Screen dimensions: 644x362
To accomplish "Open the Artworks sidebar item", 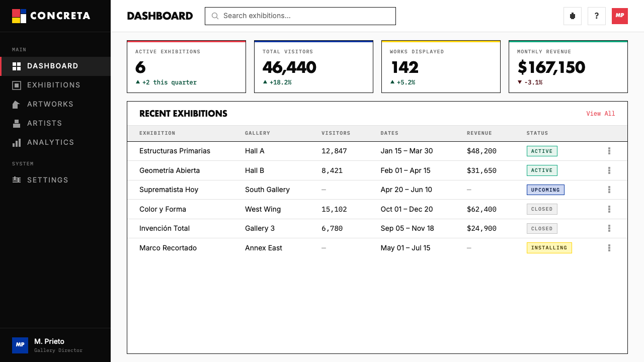I will (x=55, y=105).
